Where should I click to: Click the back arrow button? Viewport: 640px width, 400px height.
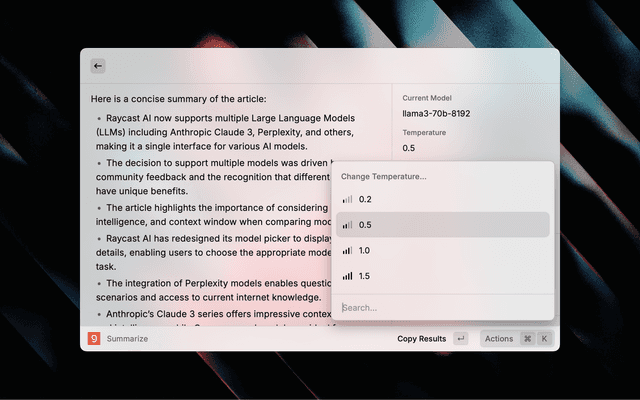[98, 66]
